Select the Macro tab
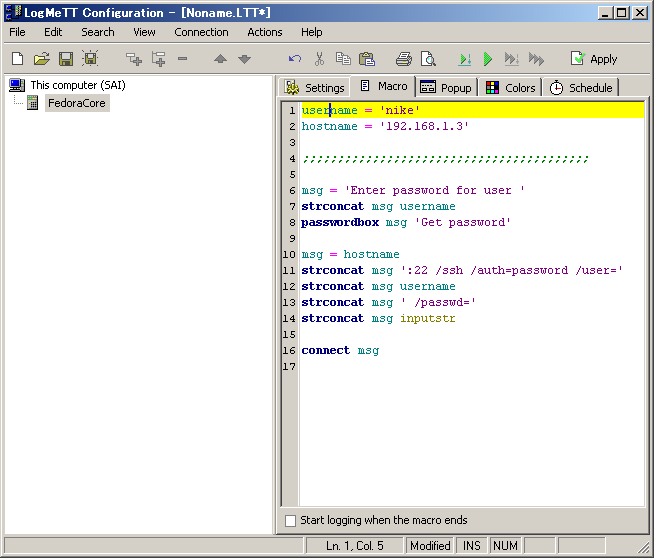Image resolution: width=654 pixels, height=558 pixels. [x=384, y=86]
